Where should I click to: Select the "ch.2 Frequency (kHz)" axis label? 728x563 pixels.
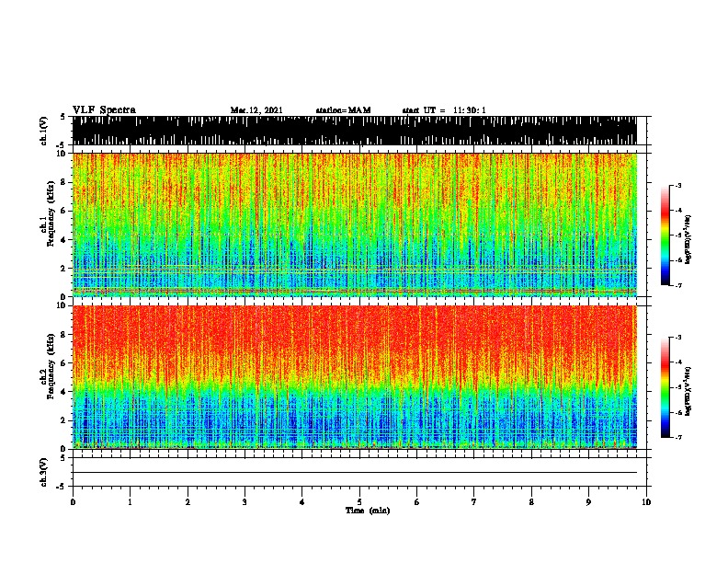click(47, 366)
